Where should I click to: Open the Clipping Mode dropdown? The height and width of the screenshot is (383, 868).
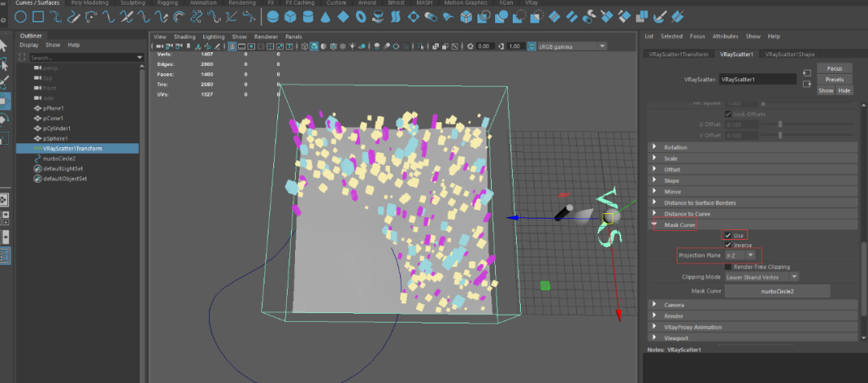click(x=761, y=277)
